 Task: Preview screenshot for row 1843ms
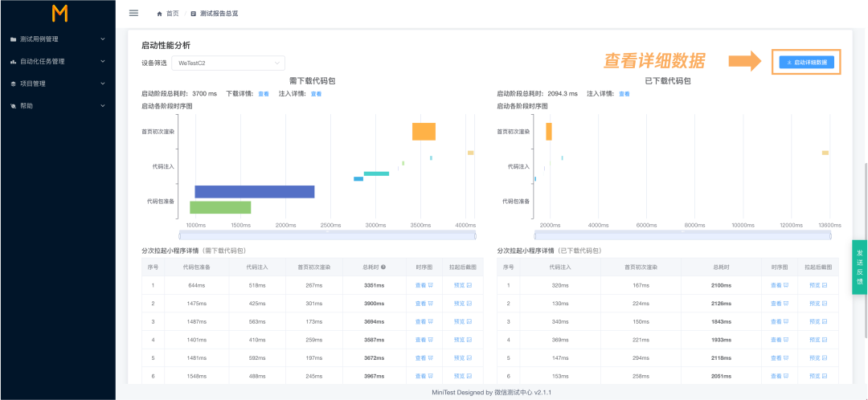pyautogui.click(x=818, y=321)
